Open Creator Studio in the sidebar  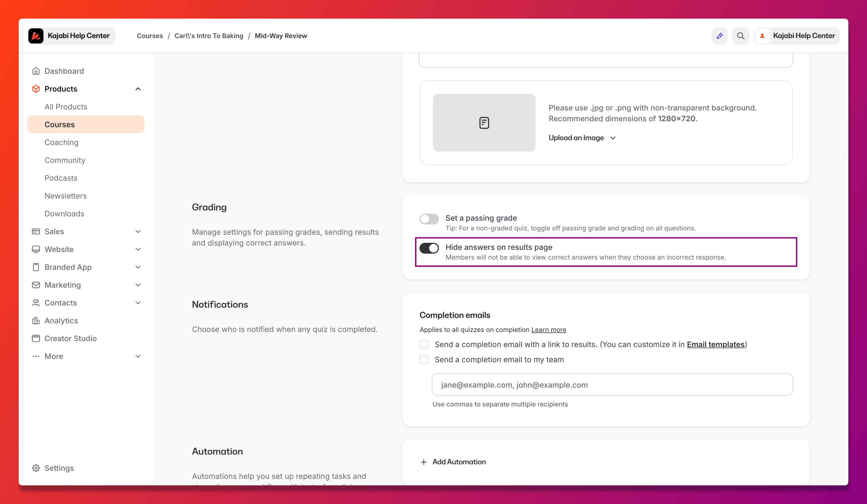(70, 338)
